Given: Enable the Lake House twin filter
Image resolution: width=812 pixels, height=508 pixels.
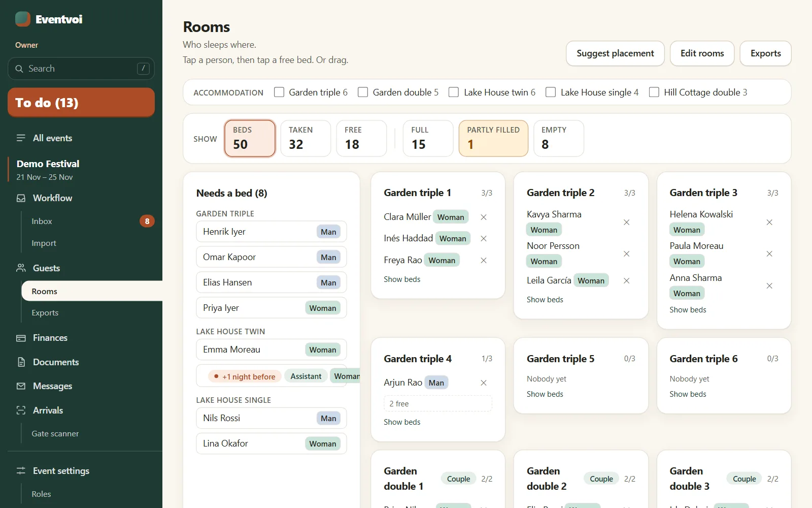Looking at the screenshot, I should click(454, 92).
